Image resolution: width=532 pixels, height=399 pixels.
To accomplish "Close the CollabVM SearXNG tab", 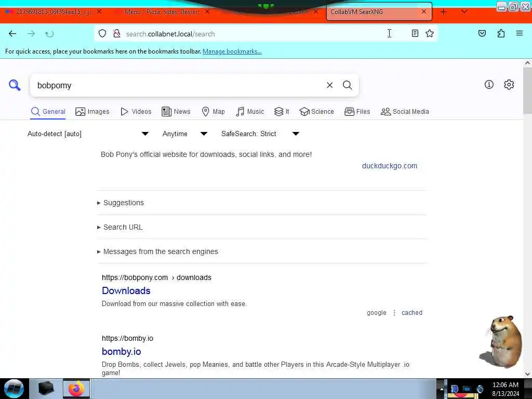I will coord(424,11).
